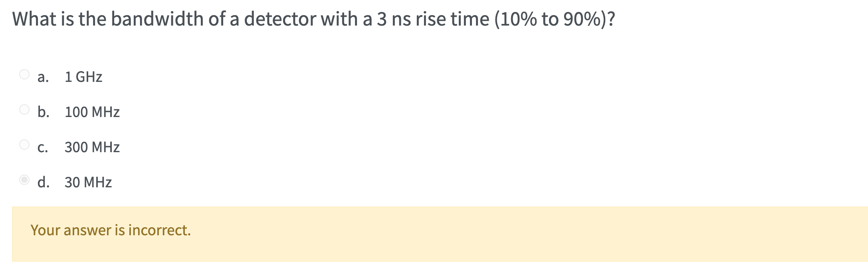Click the text 'Your answer is incorrect.'
This screenshot has width=868, height=270.
pos(111,230)
